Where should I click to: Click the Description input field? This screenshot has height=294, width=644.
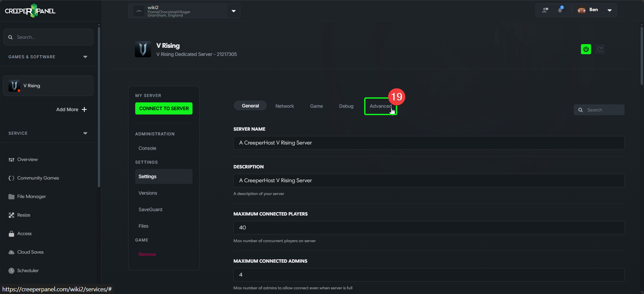429,181
